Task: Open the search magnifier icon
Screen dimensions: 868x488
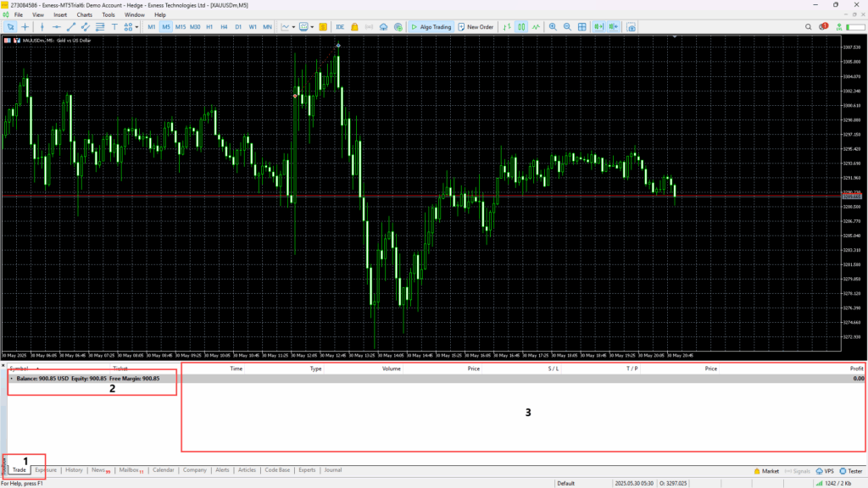Action: click(x=807, y=26)
